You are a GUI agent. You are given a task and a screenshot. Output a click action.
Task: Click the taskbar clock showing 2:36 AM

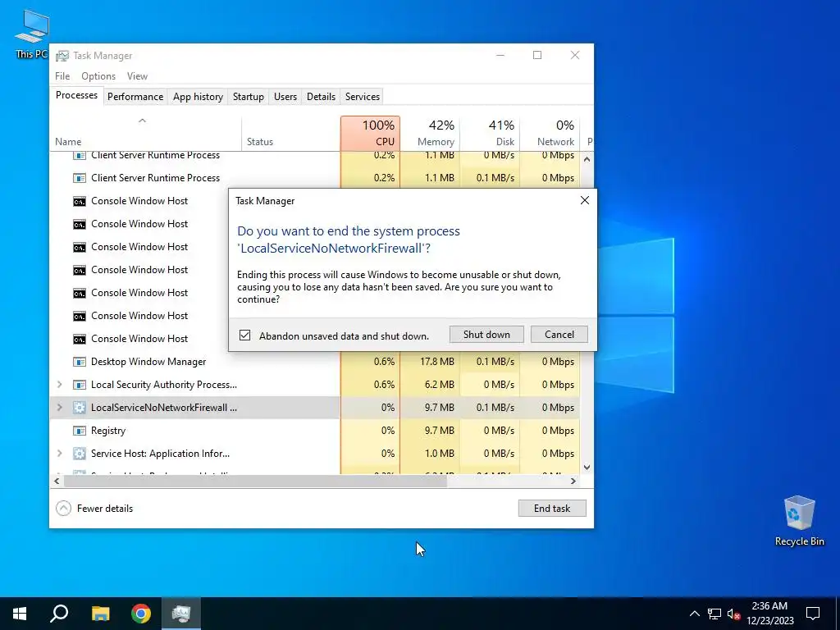pos(769,614)
